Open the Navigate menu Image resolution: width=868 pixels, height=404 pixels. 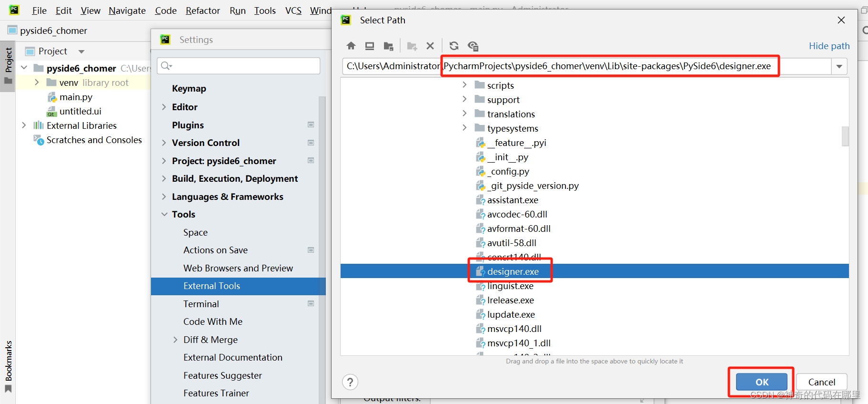pos(127,10)
